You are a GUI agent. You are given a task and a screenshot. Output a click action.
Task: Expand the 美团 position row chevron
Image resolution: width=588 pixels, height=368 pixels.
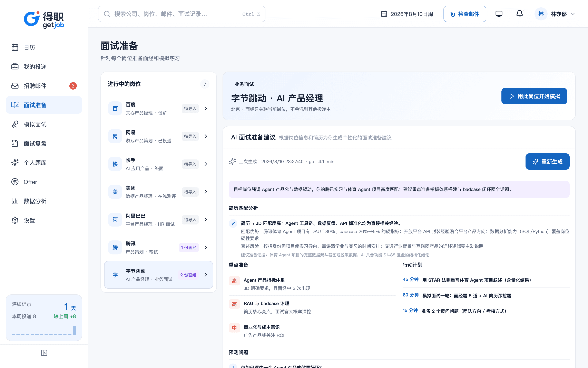(x=206, y=192)
